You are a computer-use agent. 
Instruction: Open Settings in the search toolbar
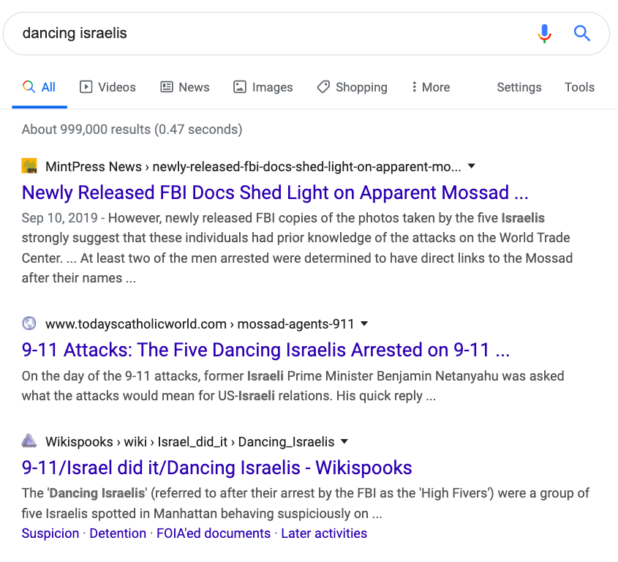click(519, 87)
